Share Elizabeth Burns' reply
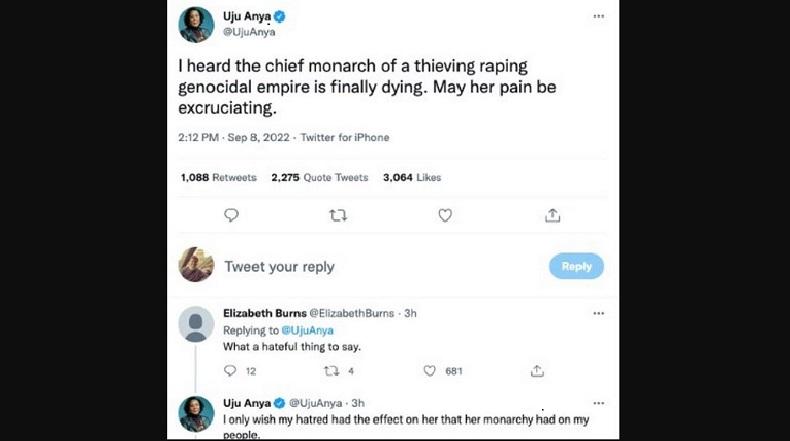This screenshot has width=790, height=441. pos(537,371)
